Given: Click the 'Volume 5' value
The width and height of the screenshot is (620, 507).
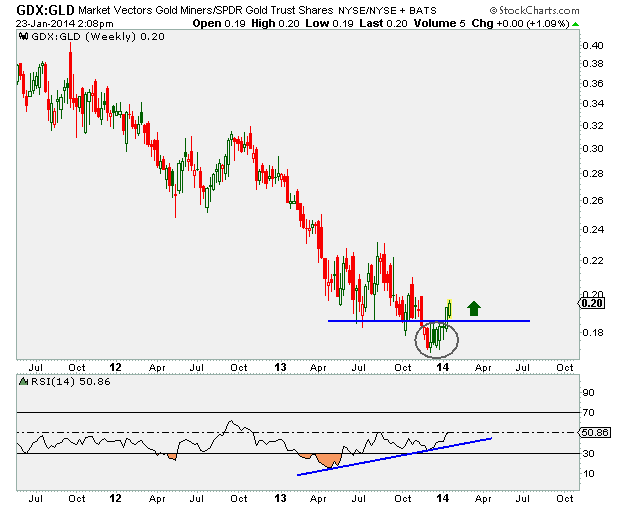Looking at the screenshot, I should (x=439, y=24).
